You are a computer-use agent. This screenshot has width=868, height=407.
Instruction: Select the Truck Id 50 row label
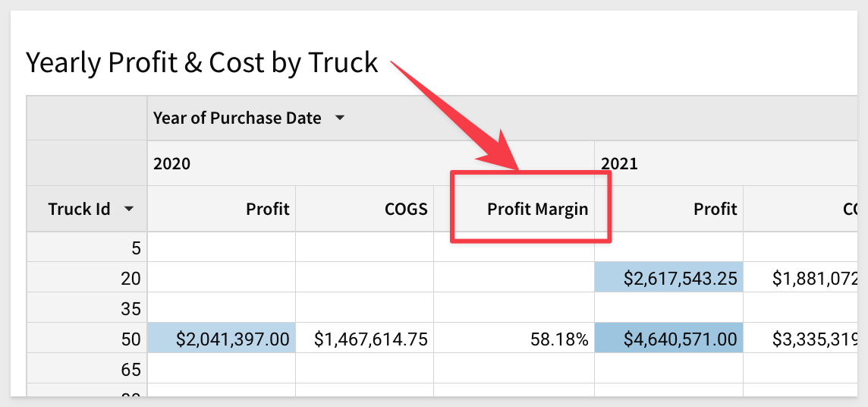tap(131, 339)
